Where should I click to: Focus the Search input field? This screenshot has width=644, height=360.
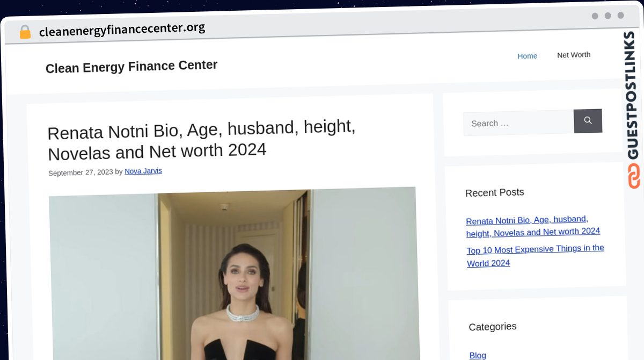pos(518,123)
